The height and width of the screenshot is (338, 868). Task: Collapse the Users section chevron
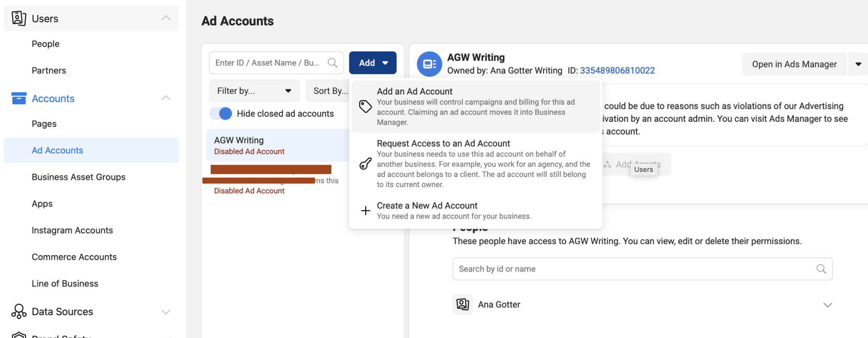pyautogui.click(x=166, y=18)
